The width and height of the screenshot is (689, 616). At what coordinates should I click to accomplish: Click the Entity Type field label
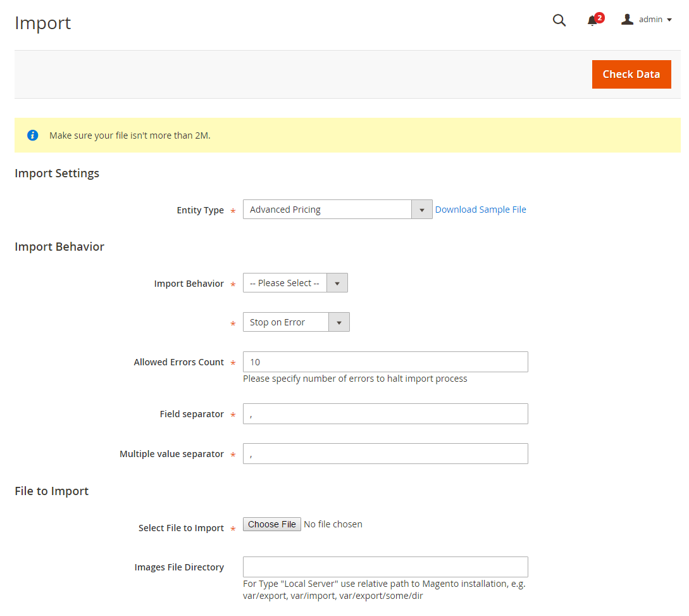tap(200, 210)
